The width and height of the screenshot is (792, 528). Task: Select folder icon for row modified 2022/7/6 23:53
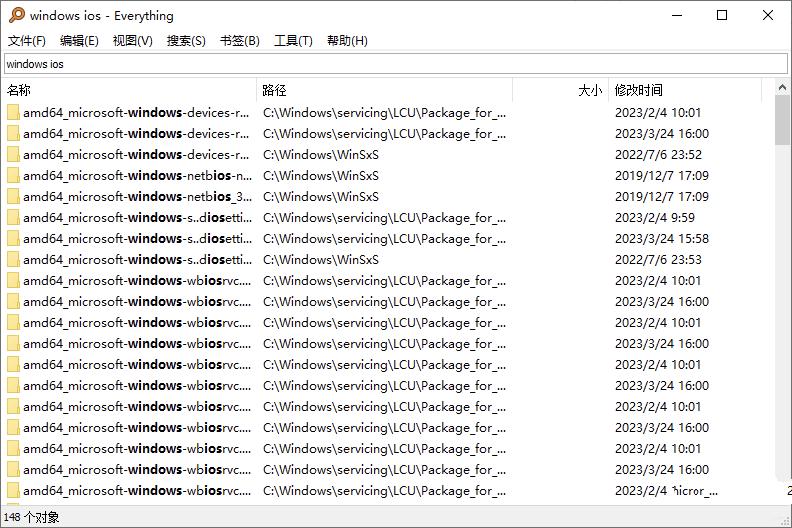pyautogui.click(x=13, y=260)
